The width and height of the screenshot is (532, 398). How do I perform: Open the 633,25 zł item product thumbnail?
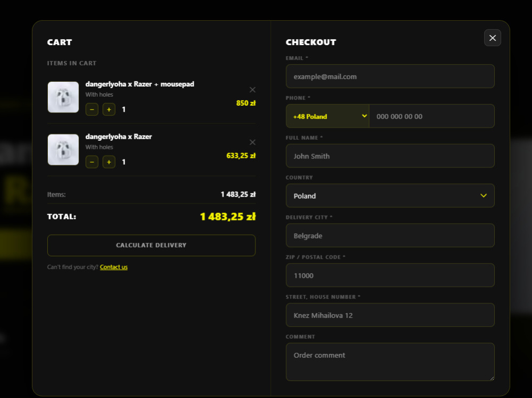(63, 149)
